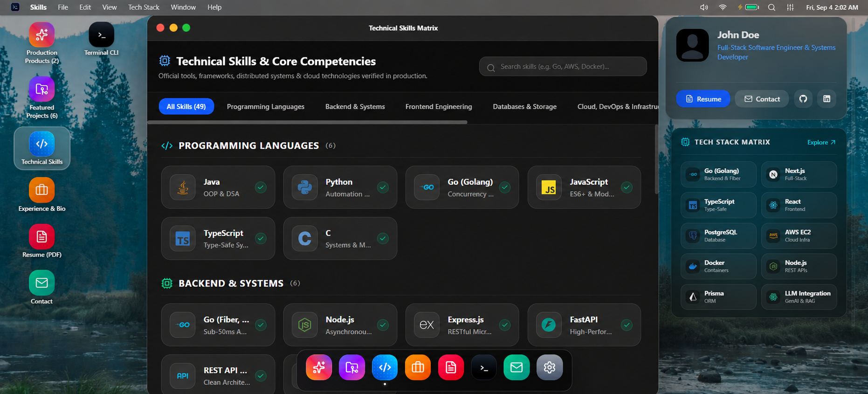Open the File menu
The width and height of the screenshot is (868, 394).
pyautogui.click(x=63, y=7)
